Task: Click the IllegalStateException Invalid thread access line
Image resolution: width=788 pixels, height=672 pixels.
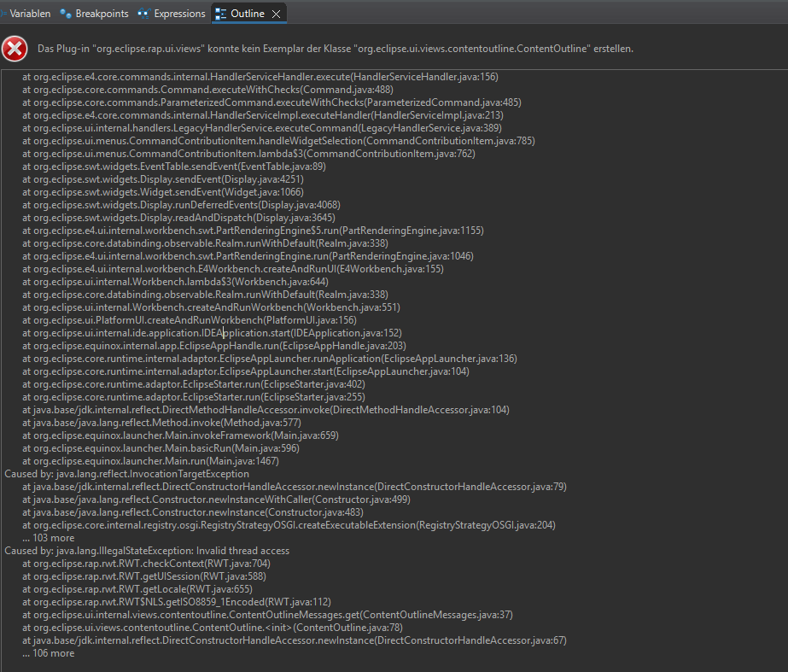Action: pos(147,551)
